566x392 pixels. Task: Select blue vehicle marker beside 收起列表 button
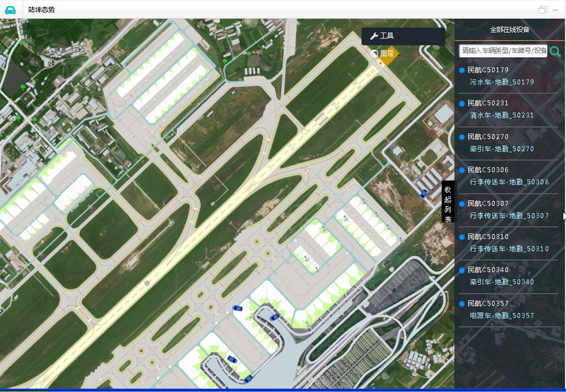tap(424, 194)
